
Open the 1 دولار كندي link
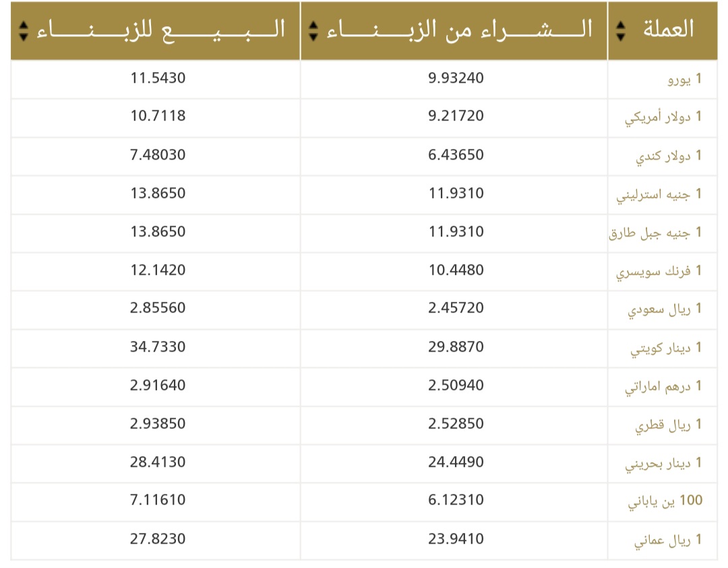pos(669,156)
